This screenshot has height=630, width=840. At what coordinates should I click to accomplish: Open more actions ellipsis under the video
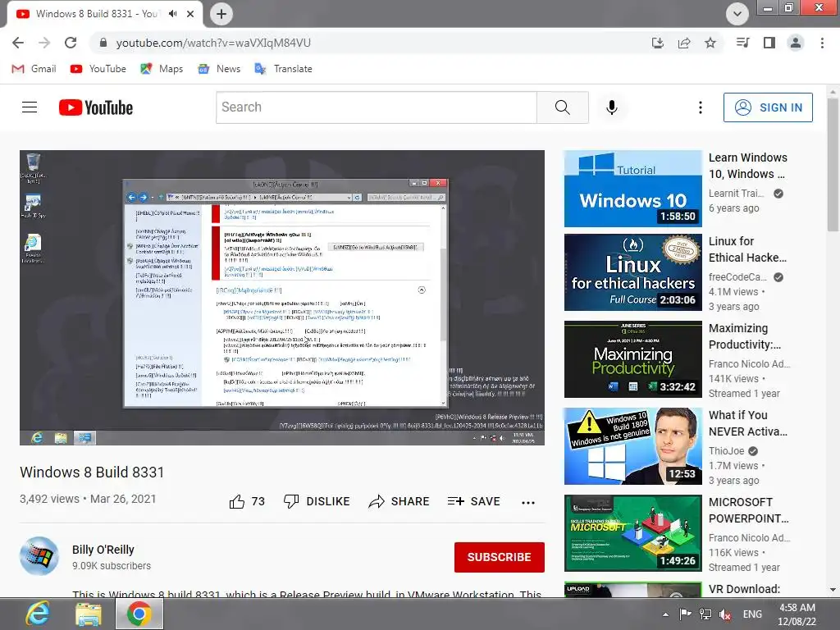[x=528, y=503]
